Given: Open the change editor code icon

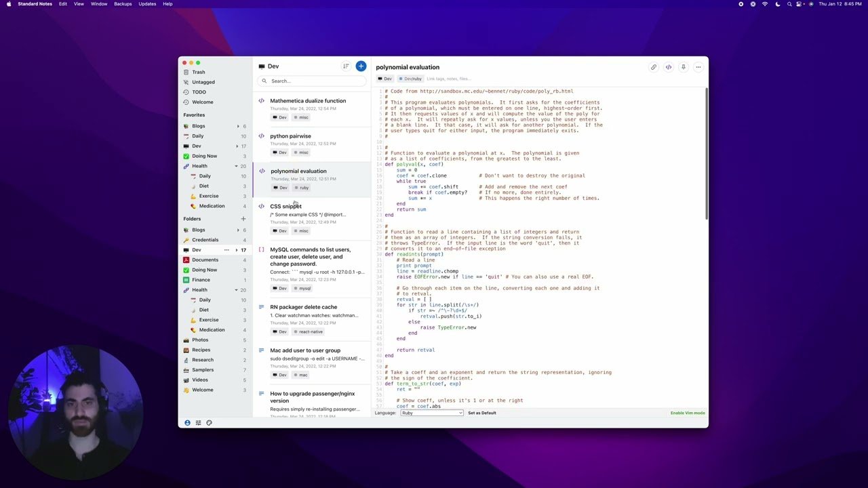Looking at the screenshot, I should pyautogui.click(x=669, y=67).
